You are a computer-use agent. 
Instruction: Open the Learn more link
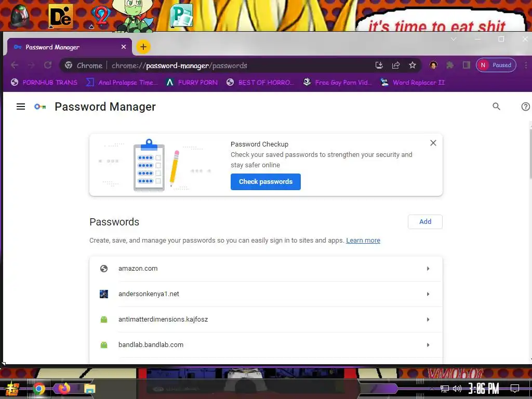coord(363,240)
